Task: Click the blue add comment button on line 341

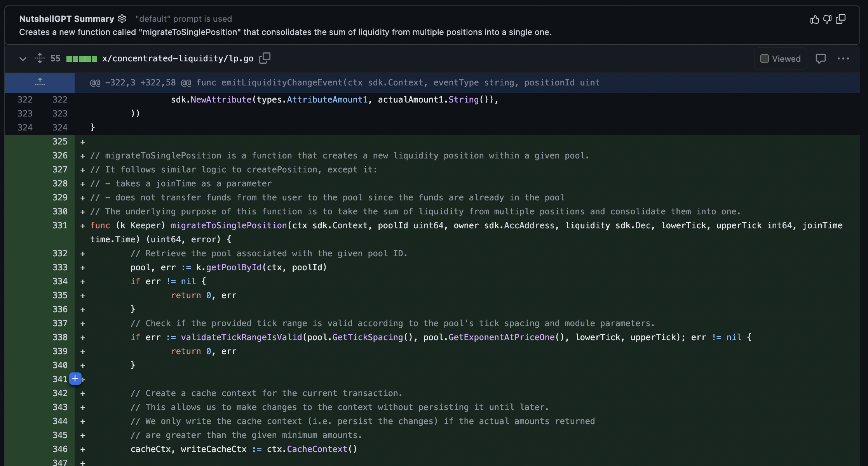Action: pos(75,379)
